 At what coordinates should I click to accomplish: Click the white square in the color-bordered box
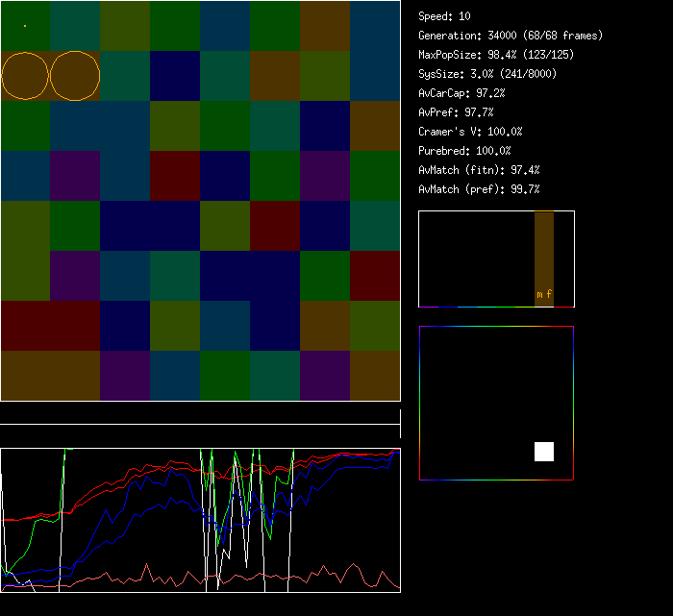pyautogui.click(x=544, y=452)
